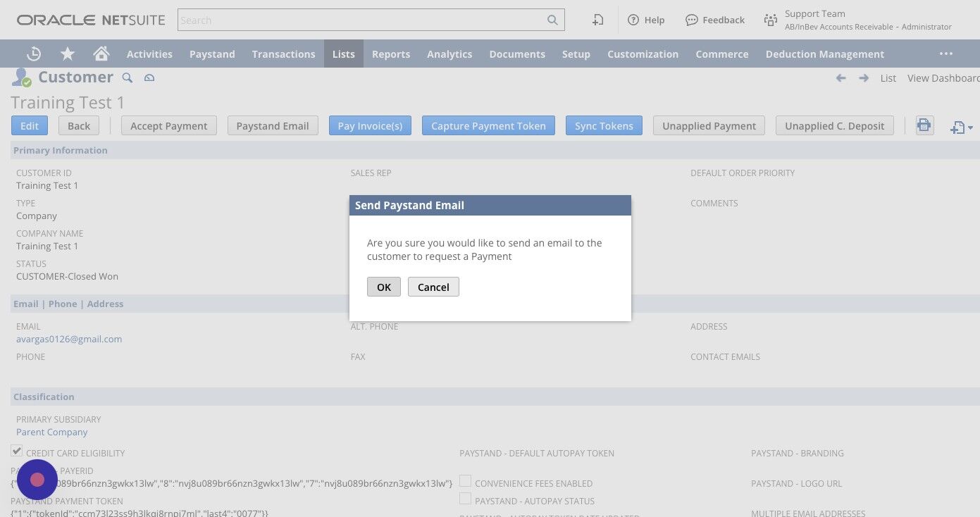980x517 pixels.
Task: Click the Edit button
Action: point(30,125)
